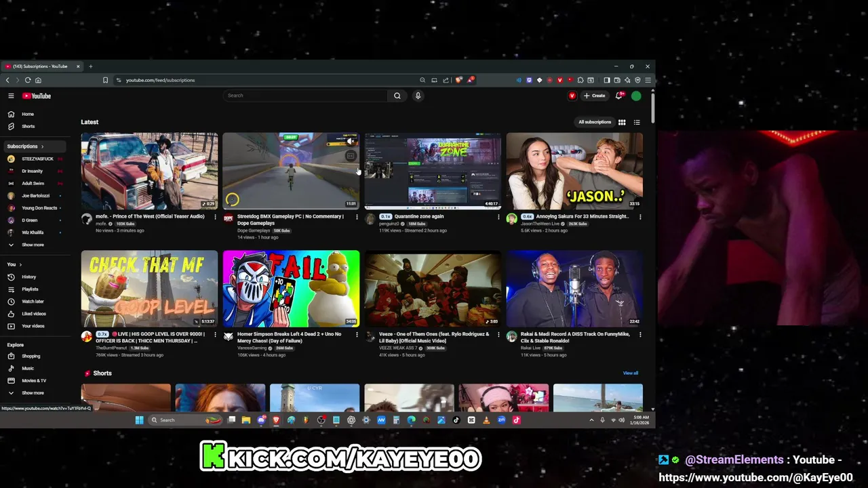The height and width of the screenshot is (488, 868).
Task: Open the YouTube hamburger guide menu
Action: click(x=11, y=96)
